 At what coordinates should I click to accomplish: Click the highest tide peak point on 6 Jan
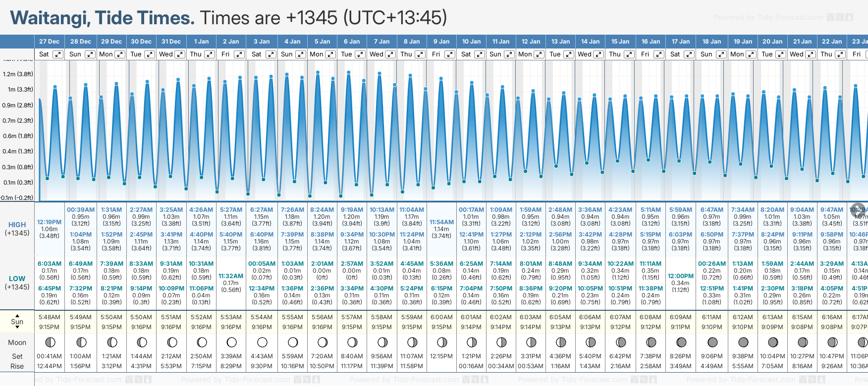[349, 72]
